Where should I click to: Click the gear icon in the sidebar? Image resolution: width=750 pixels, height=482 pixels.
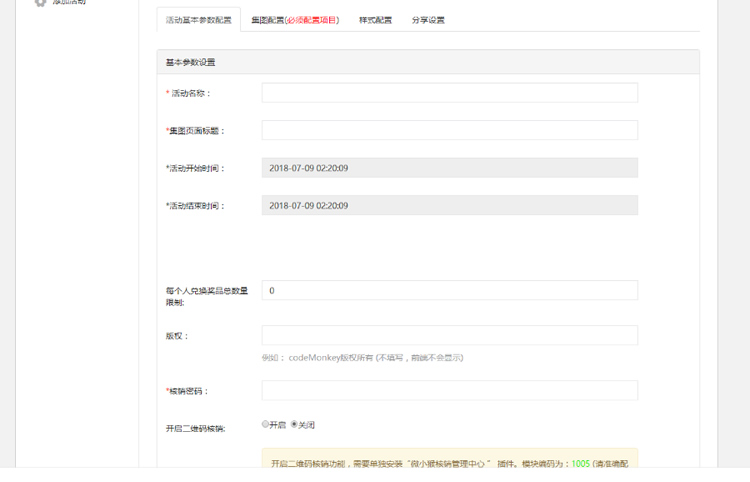(x=40, y=3)
